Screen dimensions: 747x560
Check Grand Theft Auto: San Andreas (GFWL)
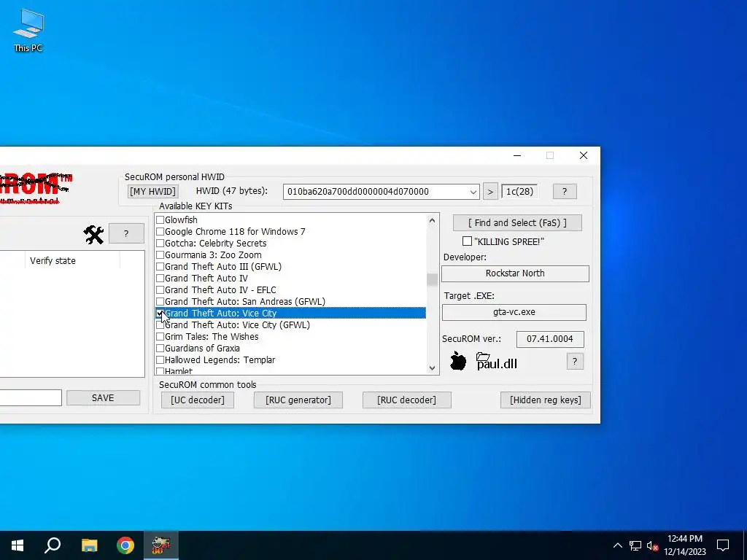(x=160, y=301)
